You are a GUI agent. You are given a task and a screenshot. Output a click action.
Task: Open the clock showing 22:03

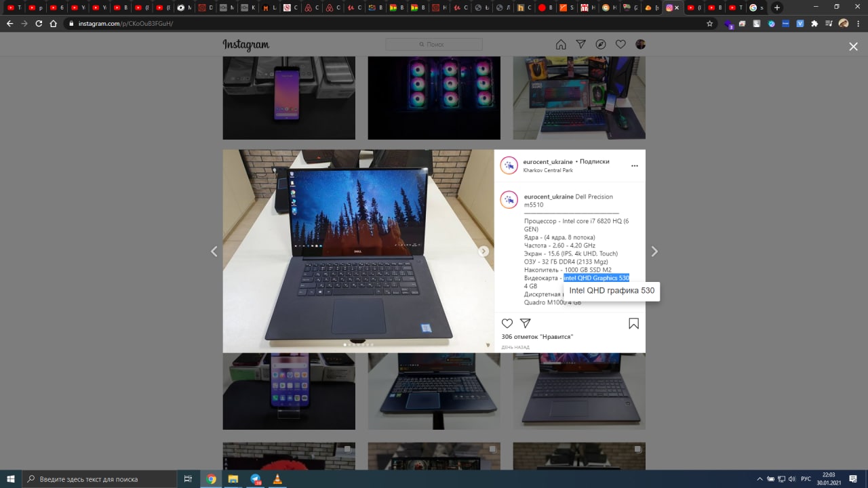click(x=829, y=479)
